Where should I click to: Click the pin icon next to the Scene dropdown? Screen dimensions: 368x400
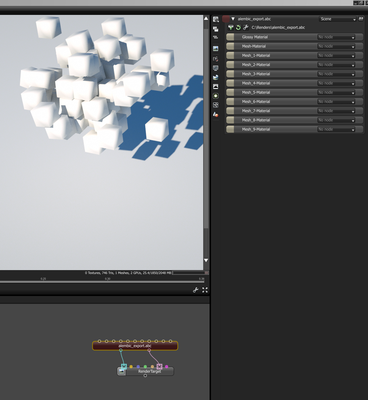[x=361, y=19]
